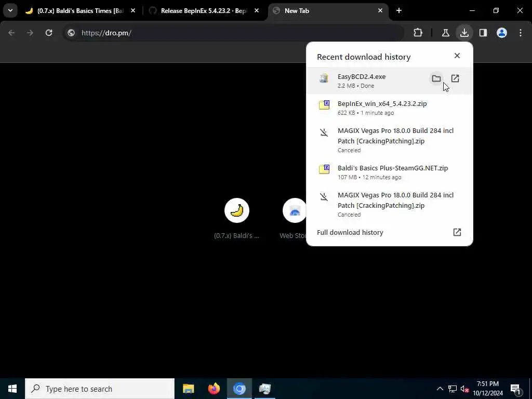Screen dimensions: 532x399
Task: Click canceled download icon of first MAGIX entry
Action: [324, 132]
